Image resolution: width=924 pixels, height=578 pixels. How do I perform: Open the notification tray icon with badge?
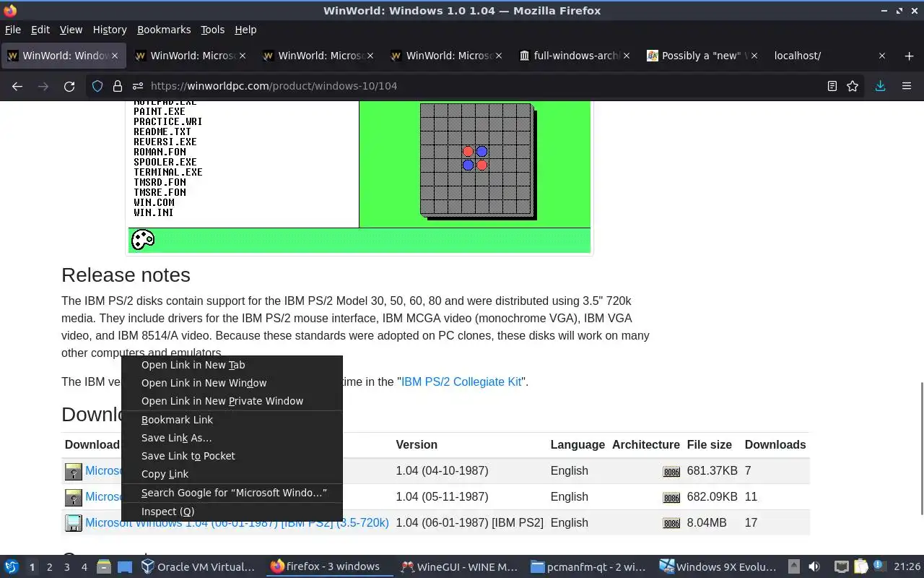point(879,567)
